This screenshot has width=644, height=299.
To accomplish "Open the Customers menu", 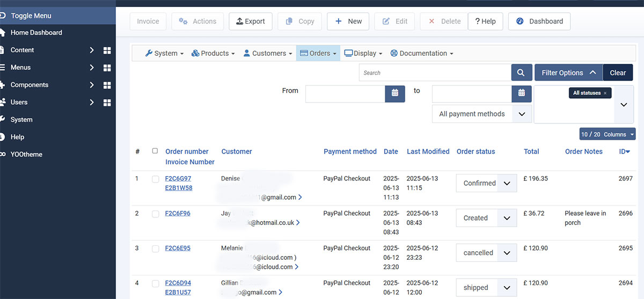I will tap(267, 53).
